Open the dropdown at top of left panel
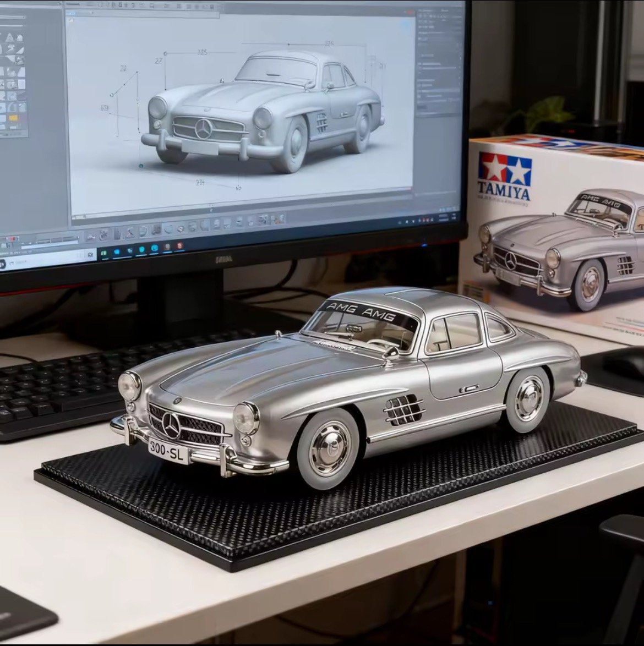644x646 pixels. tap(11, 17)
